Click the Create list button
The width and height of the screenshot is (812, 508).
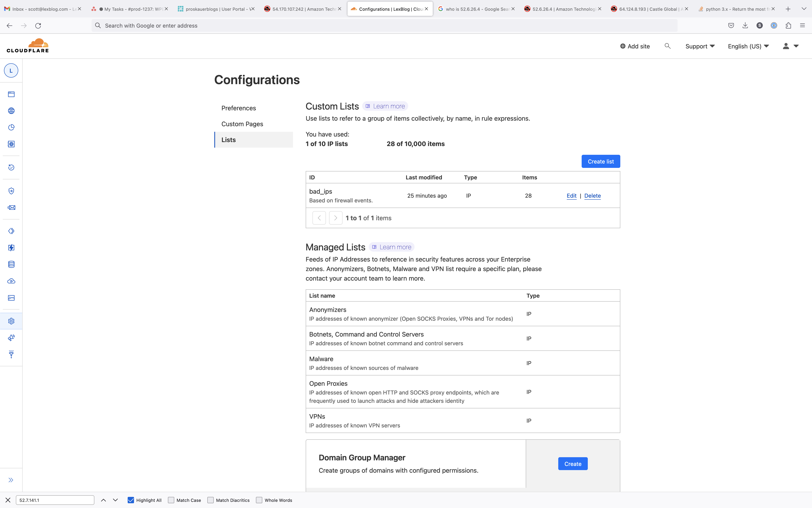pyautogui.click(x=601, y=161)
